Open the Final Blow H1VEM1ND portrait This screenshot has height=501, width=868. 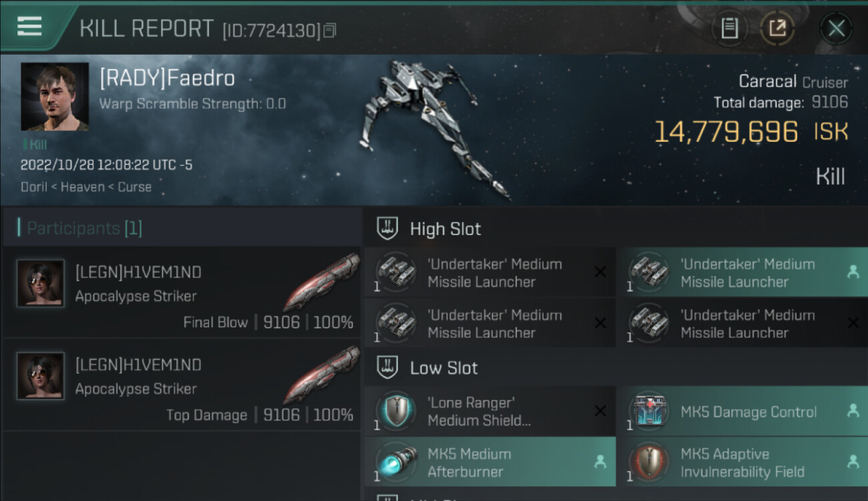click(x=41, y=283)
